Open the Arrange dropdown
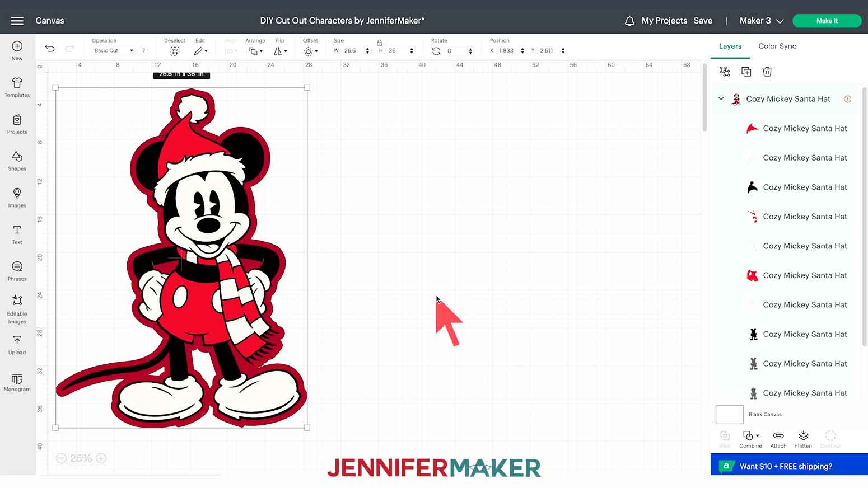This screenshot has width=868, height=488. pyautogui.click(x=255, y=51)
